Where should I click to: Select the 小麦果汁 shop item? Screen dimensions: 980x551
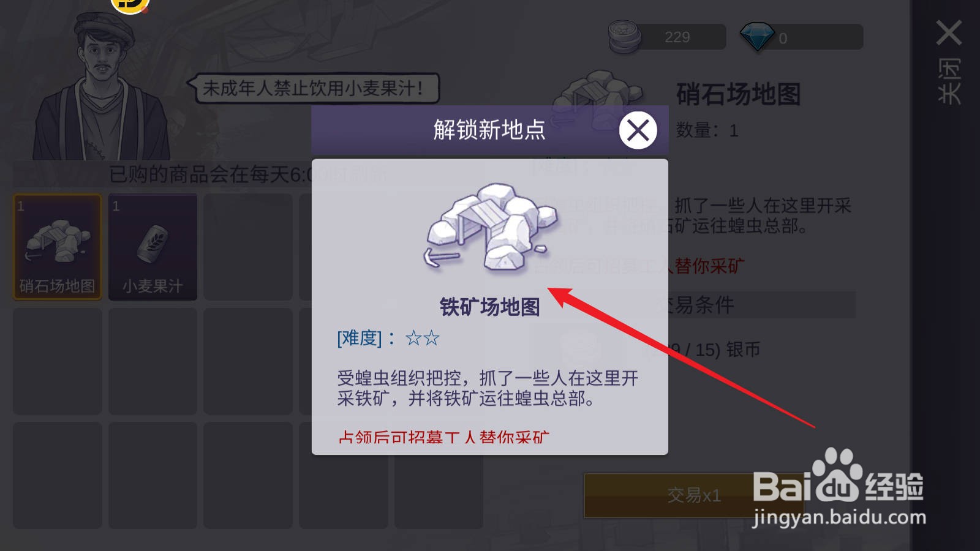tap(153, 247)
